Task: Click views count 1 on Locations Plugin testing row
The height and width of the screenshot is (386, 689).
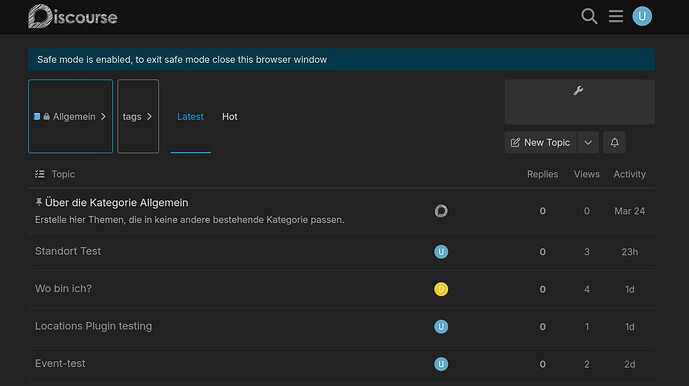Action: (587, 327)
